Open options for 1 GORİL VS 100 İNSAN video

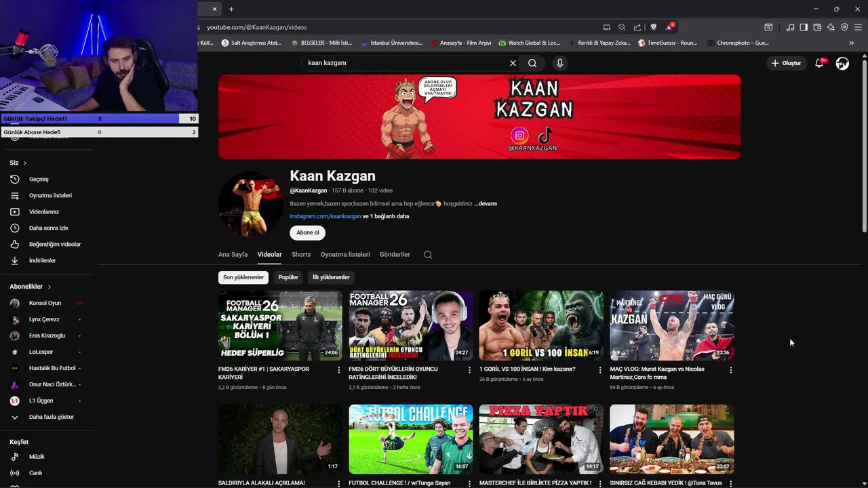(x=599, y=370)
